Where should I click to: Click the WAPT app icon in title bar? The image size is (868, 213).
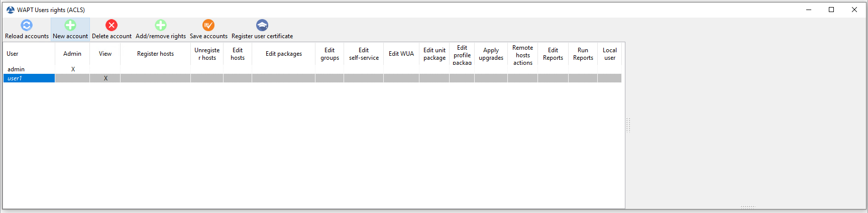(10, 10)
